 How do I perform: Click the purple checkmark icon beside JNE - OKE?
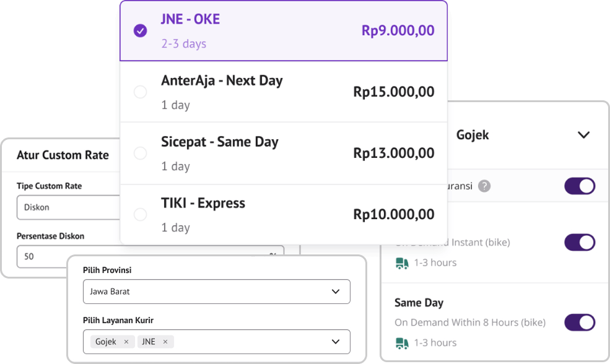click(141, 30)
